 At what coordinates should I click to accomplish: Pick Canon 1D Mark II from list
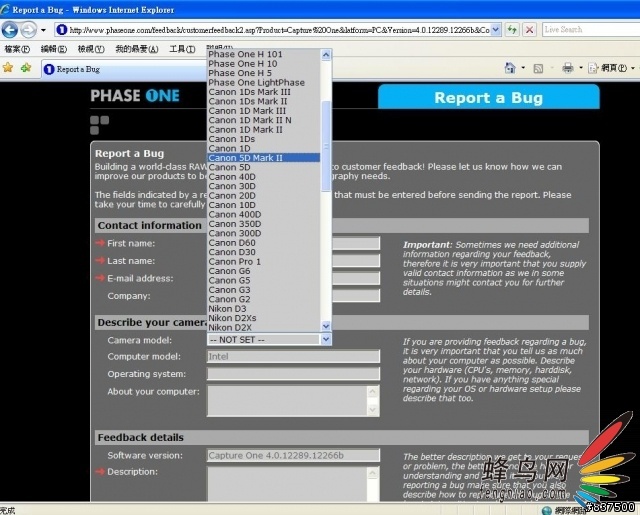tap(264, 129)
